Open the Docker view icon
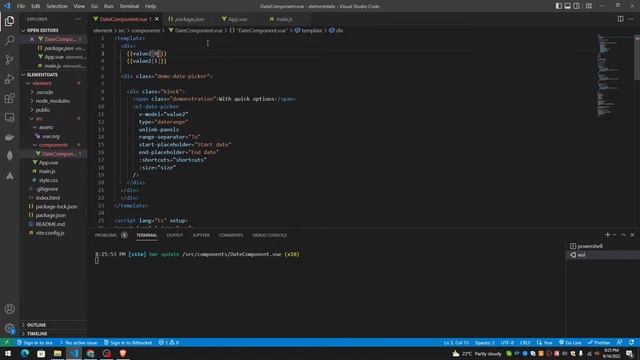Image resolution: width=640 pixels, height=360 pixels. 9,137
